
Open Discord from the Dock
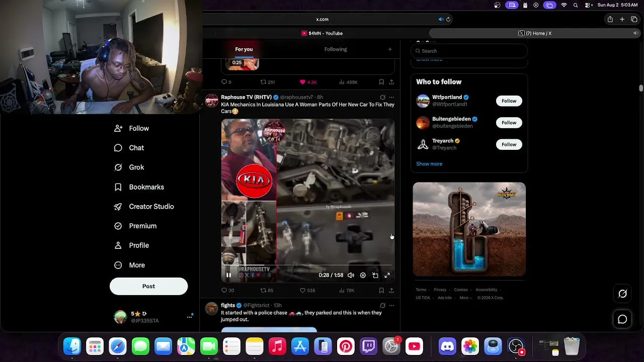tap(447, 346)
